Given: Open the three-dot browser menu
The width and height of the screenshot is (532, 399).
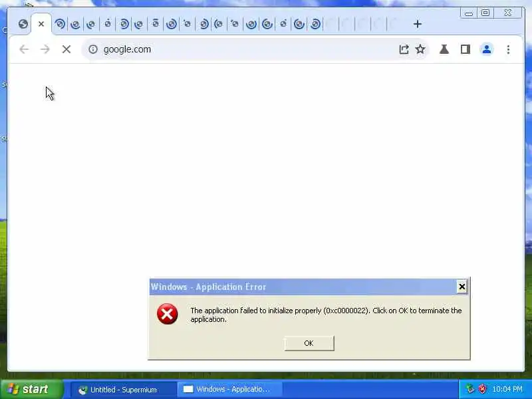Looking at the screenshot, I should (508, 49).
